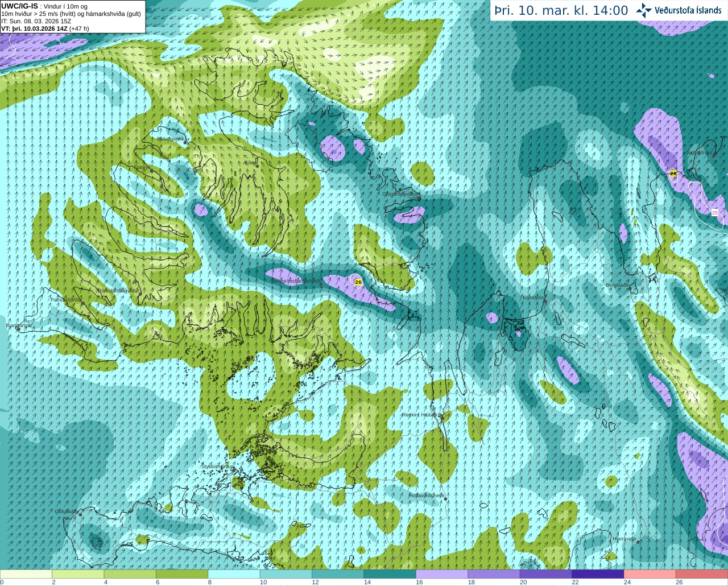This screenshot has width=728, height=586.
Task: Click the 0–2 m/s pale yellow legend swatch
Action: pos(26,574)
